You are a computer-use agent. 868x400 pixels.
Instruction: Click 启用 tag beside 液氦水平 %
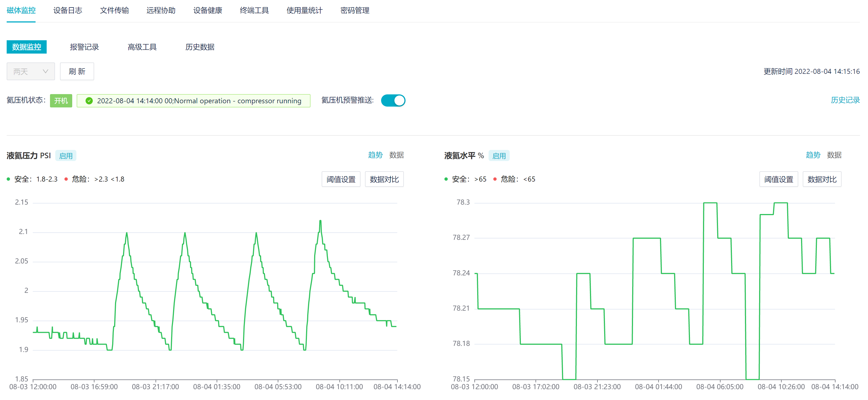click(499, 156)
